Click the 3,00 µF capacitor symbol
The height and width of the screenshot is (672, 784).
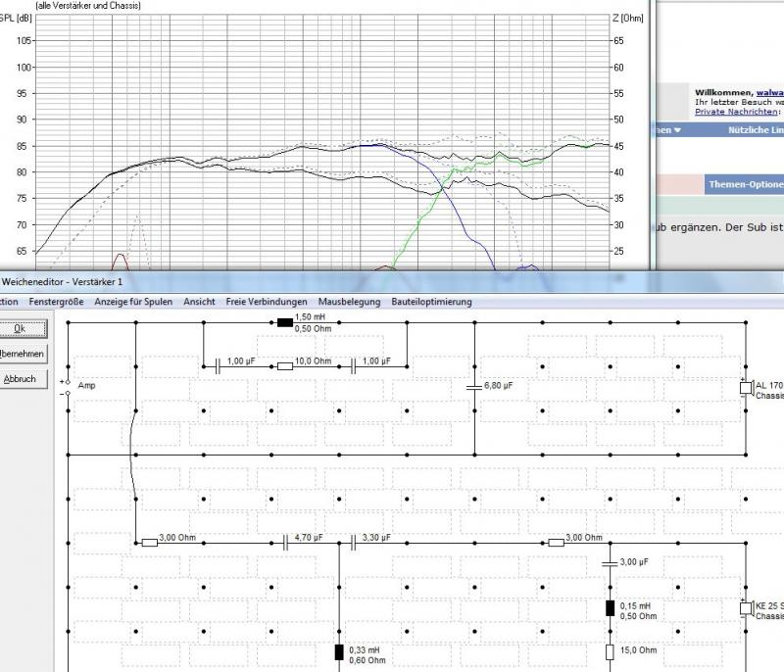point(610,563)
